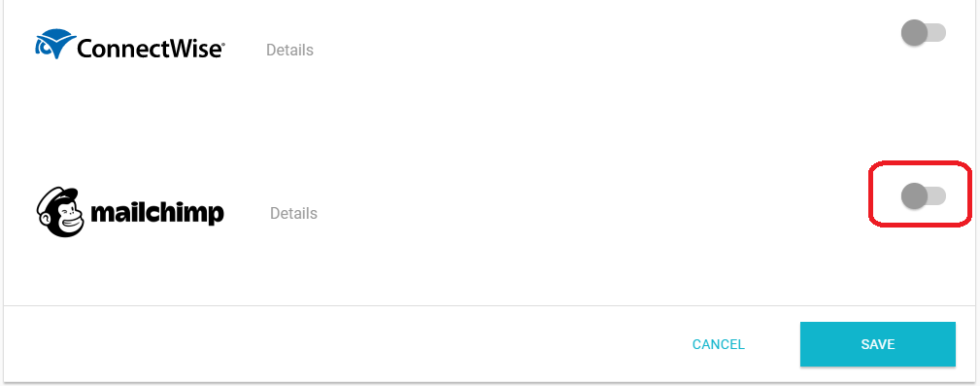Select the mailchimp wordmark text
This screenshot has height=386, width=980.
click(x=157, y=213)
